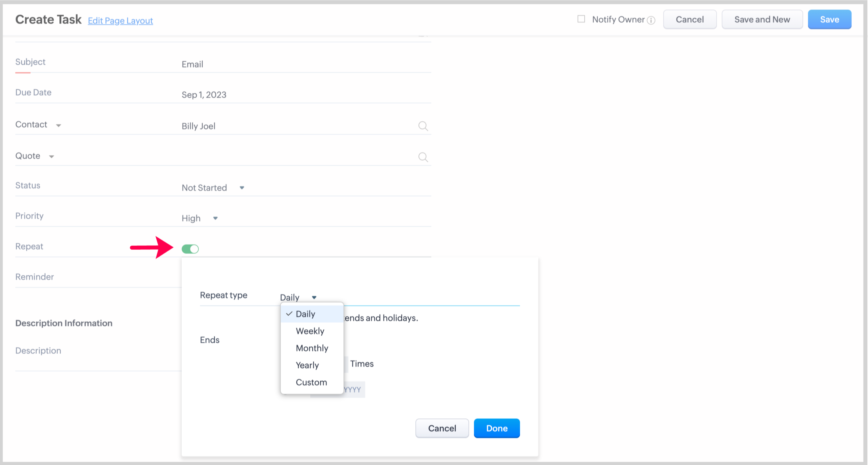Click the Contact lookup search icon
868x465 pixels.
click(423, 126)
